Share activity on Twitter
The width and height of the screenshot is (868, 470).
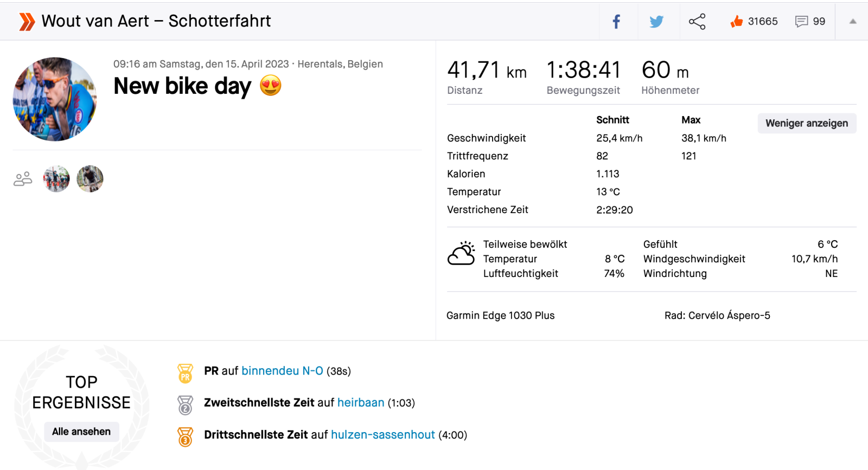656,22
